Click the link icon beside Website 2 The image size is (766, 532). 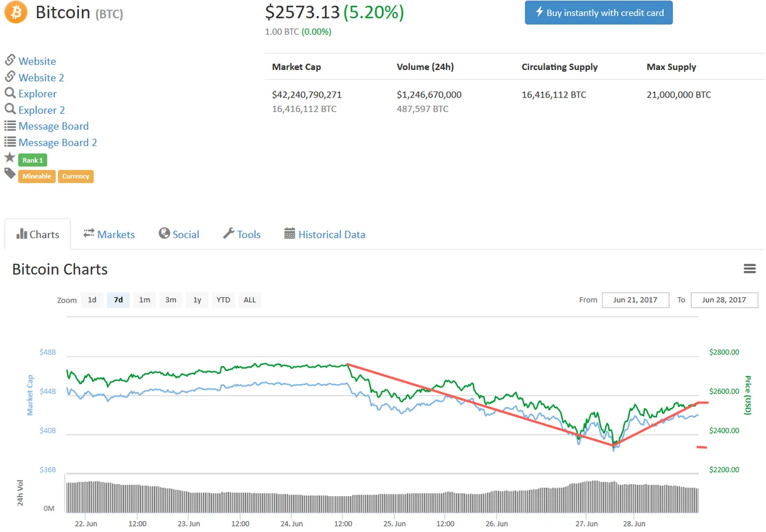[x=10, y=77]
